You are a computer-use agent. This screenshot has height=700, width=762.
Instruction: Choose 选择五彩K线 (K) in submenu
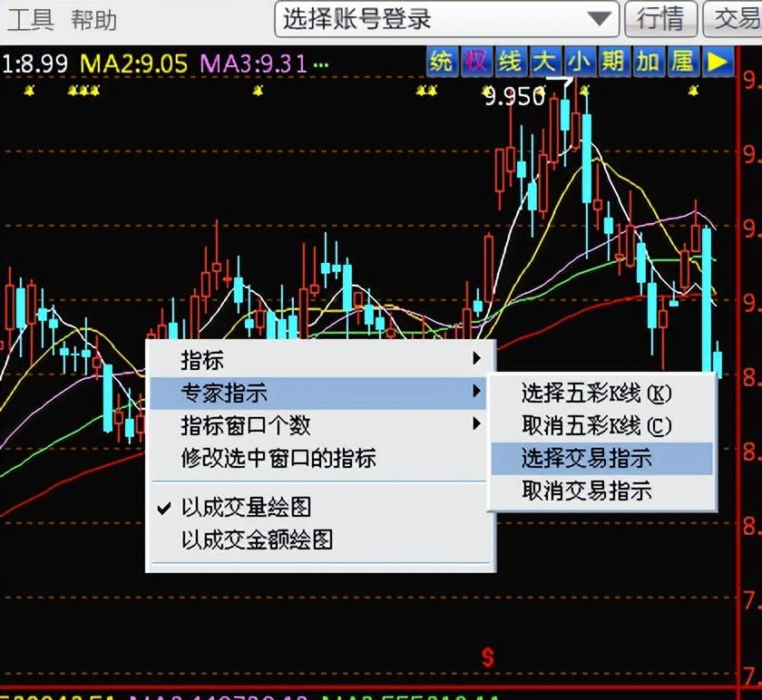coord(601,393)
